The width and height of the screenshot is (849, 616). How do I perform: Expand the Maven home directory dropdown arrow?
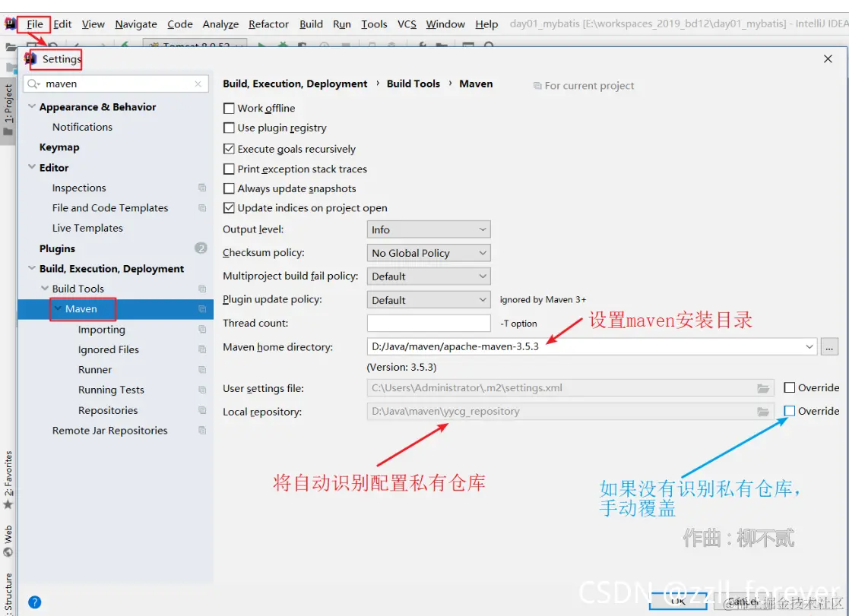809,346
